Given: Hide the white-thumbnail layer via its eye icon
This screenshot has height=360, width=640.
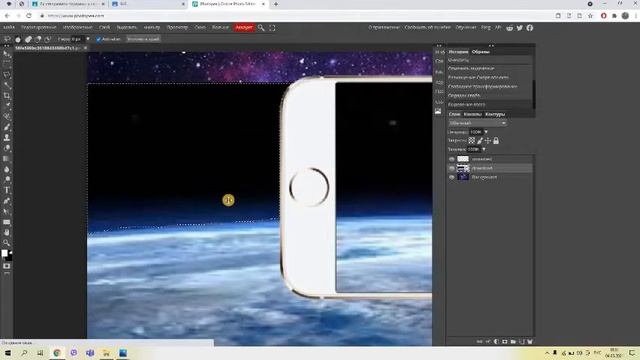Looking at the screenshot, I should 451,159.
